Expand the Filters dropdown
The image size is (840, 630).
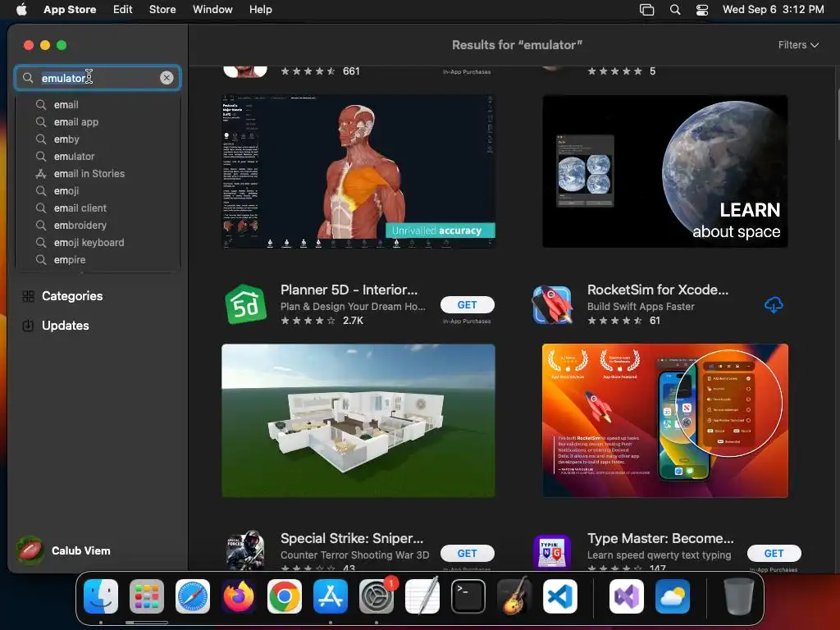[x=798, y=45]
